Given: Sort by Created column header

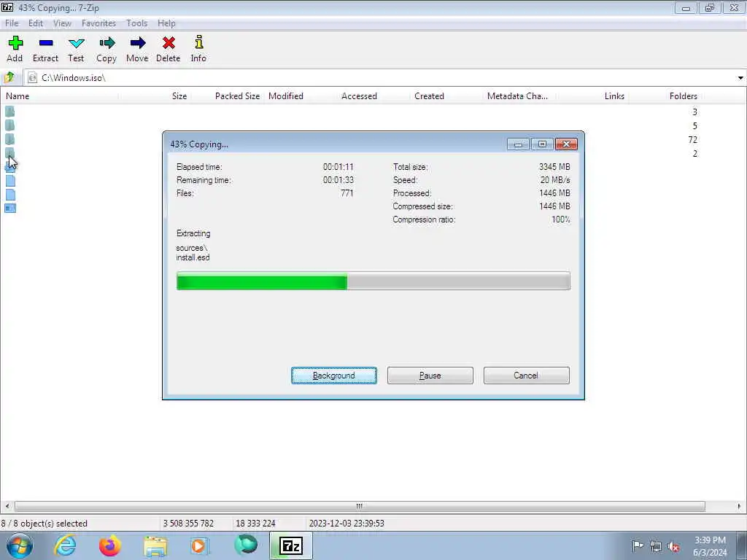Looking at the screenshot, I should click(x=446, y=96).
